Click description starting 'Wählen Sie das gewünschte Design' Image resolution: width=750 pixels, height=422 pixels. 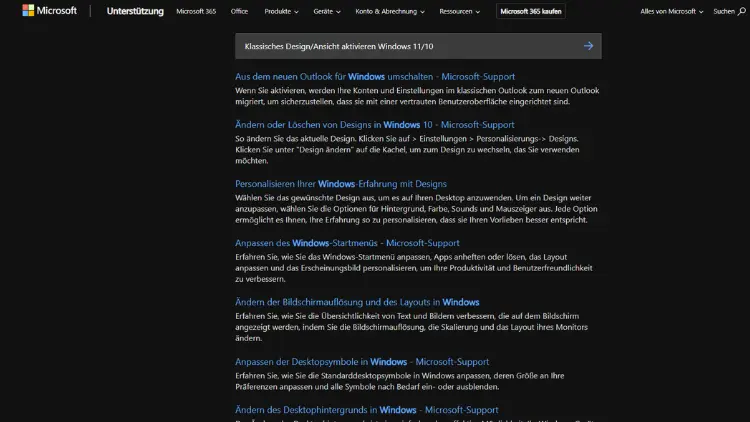click(416, 209)
